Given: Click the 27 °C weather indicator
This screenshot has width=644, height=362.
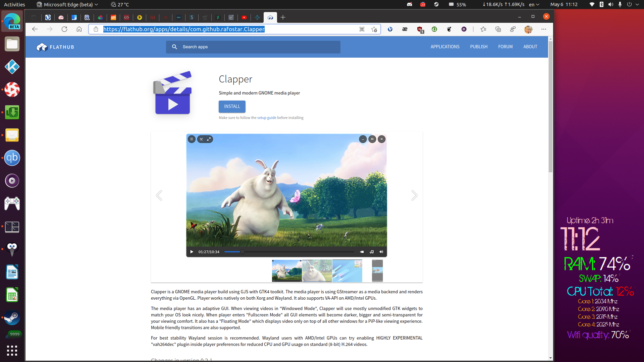Looking at the screenshot, I should click(x=120, y=4).
